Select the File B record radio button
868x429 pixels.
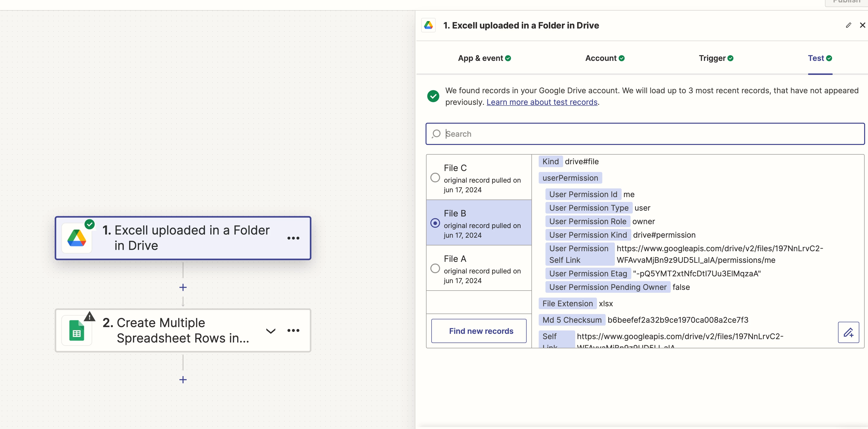pos(435,223)
